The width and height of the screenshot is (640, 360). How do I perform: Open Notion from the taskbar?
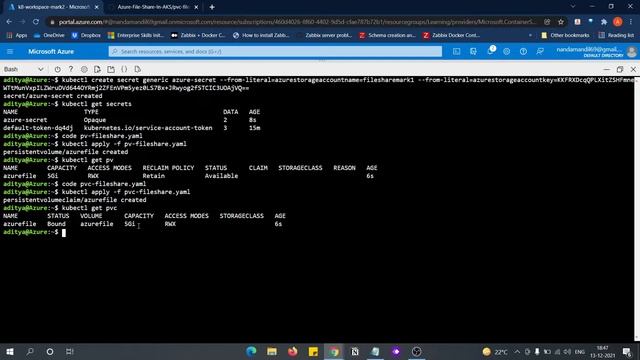click(x=355, y=351)
